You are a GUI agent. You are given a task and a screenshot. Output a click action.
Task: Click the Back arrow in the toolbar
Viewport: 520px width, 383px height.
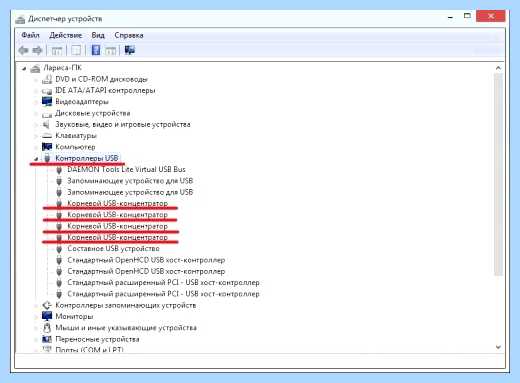click(x=23, y=50)
